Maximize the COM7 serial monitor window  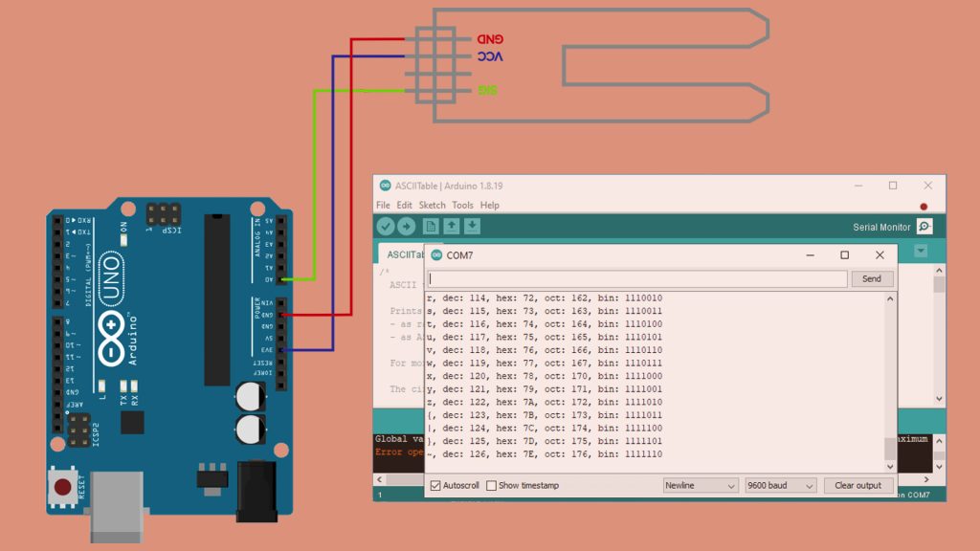tap(844, 254)
